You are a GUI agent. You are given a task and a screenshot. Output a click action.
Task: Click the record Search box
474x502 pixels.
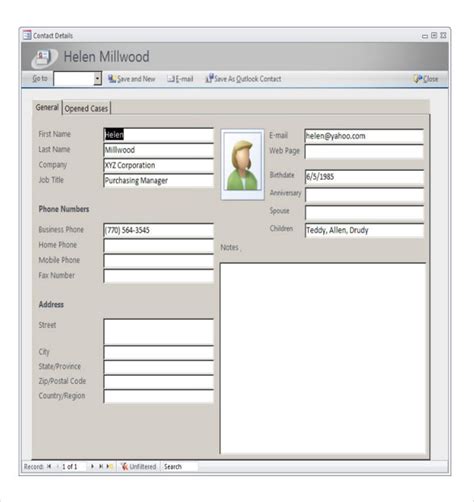click(179, 467)
